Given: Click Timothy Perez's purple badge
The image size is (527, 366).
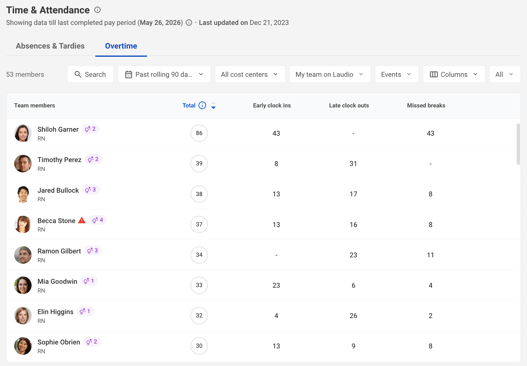Looking at the screenshot, I should [x=93, y=159].
